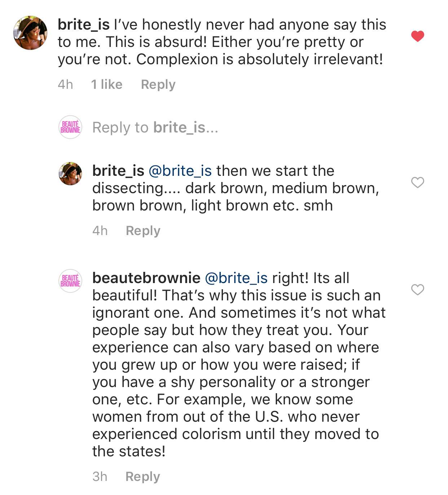
Task: Unlike the top brite_is comment via the red heart
Action: 417,36
